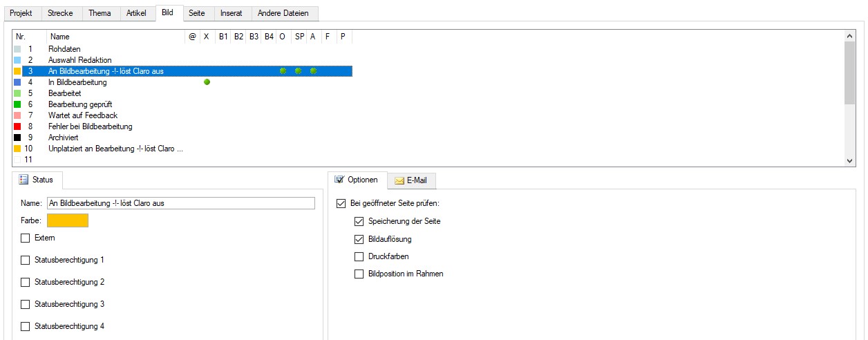Open the Andere Dateien tab
The height and width of the screenshot is (340, 868).
pyautogui.click(x=283, y=13)
